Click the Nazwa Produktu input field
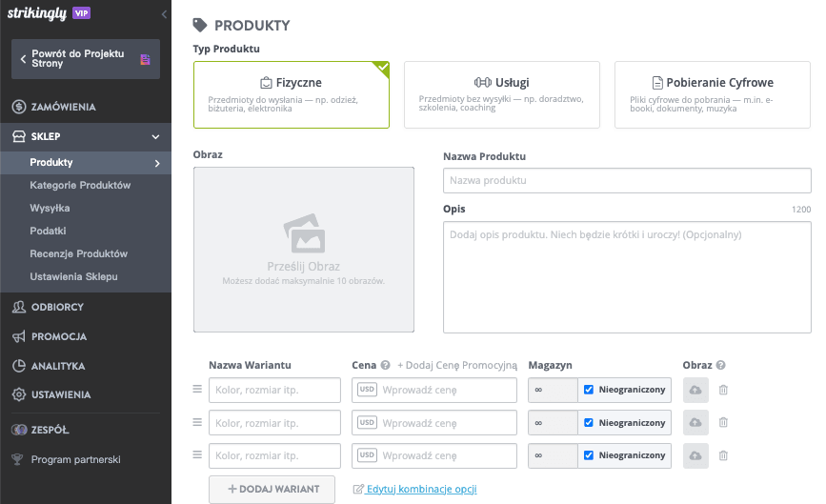Viewport: 826px width, 504px height. 626,180
